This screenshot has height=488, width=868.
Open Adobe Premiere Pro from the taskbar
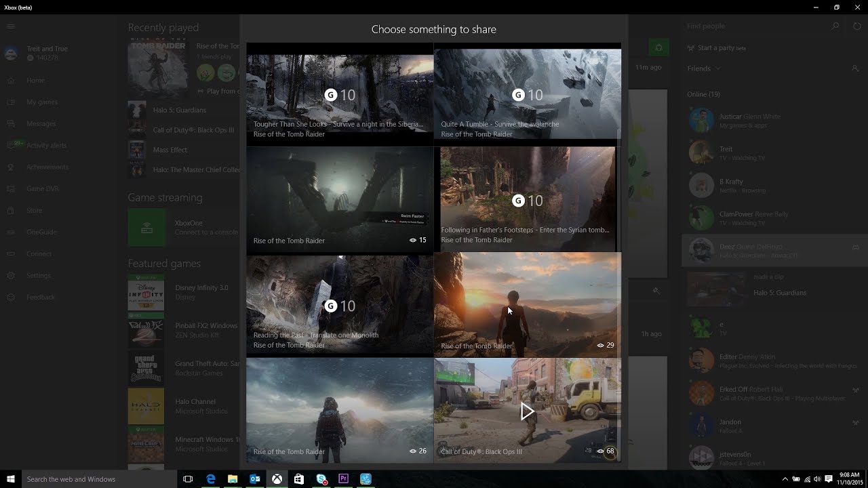[x=344, y=479]
